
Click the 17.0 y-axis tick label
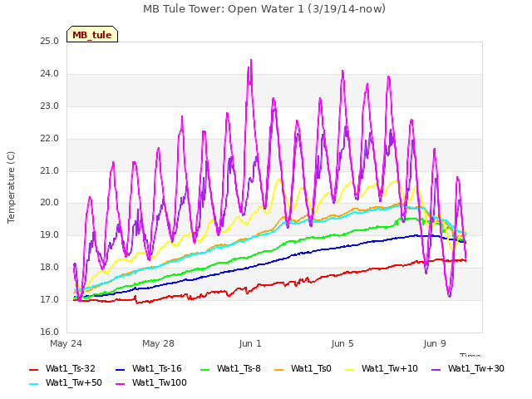point(50,299)
